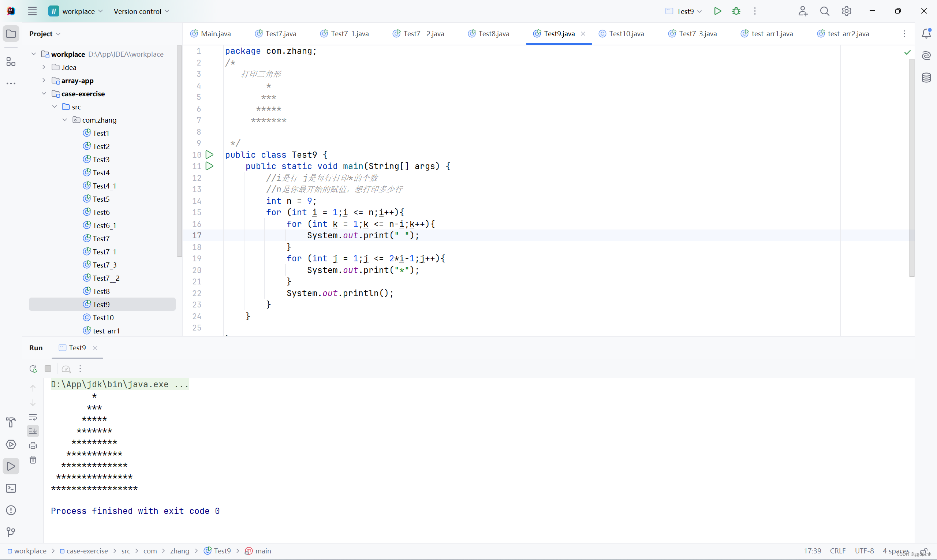Viewport: 937px width, 560px height.
Task: Toggle soft-wrap in the console
Action: click(x=33, y=417)
